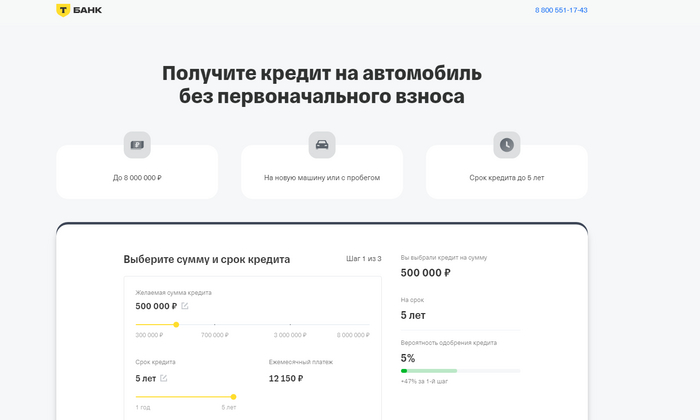This screenshot has width=700, height=420.
Task: Edit the desired loan amount via its pencil icon
Action: click(x=185, y=306)
